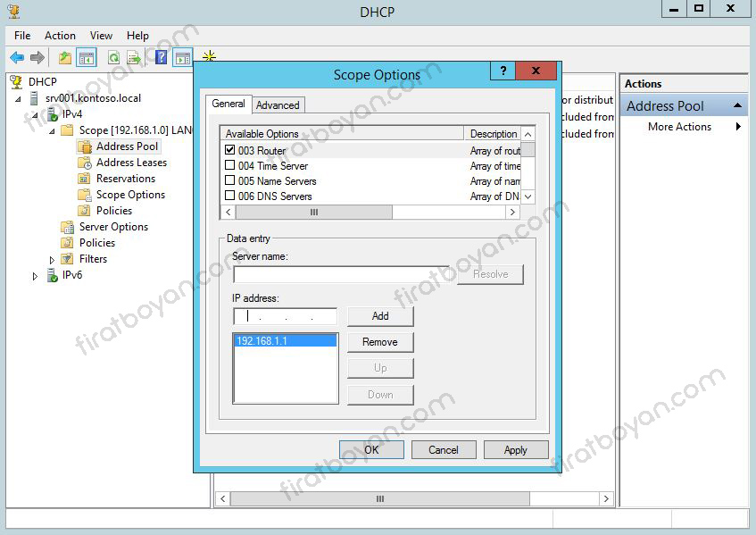This screenshot has width=756, height=535.
Task: Click the scope Policies icon under Scope Options
Action: point(84,210)
